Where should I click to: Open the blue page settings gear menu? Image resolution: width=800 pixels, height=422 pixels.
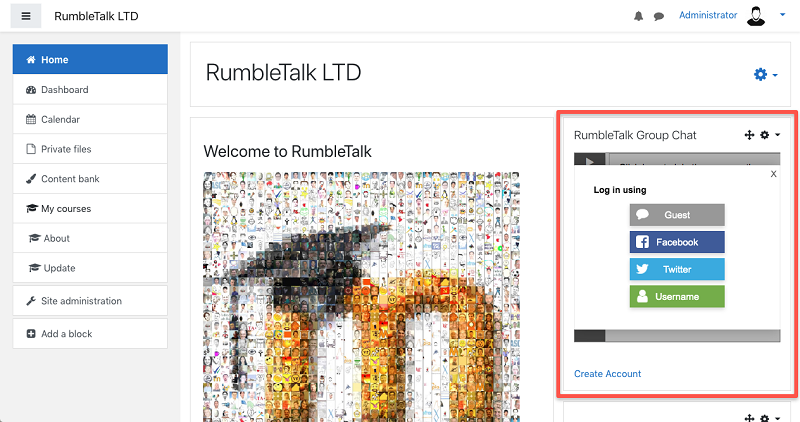tap(765, 75)
